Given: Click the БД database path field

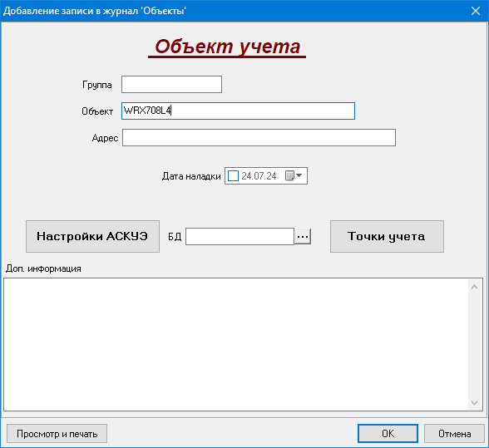Looking at the screenshot, I should [x=240, y=236].
